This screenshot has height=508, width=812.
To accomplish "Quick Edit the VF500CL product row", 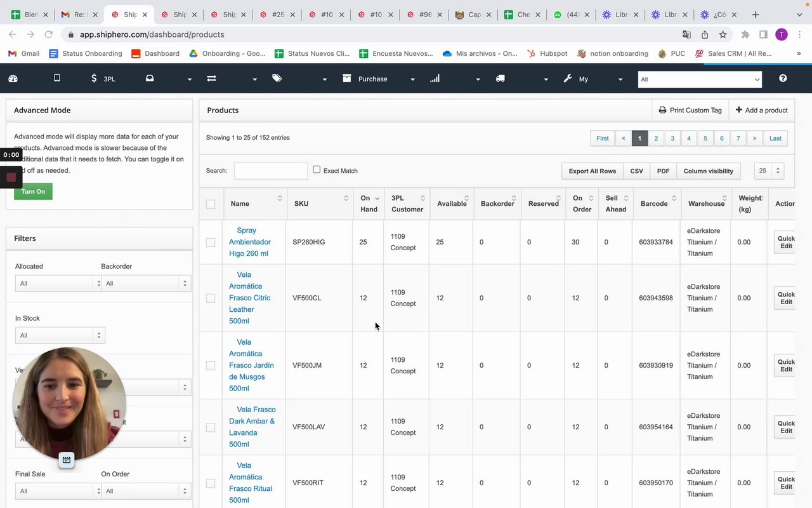I will coord(785,298).
